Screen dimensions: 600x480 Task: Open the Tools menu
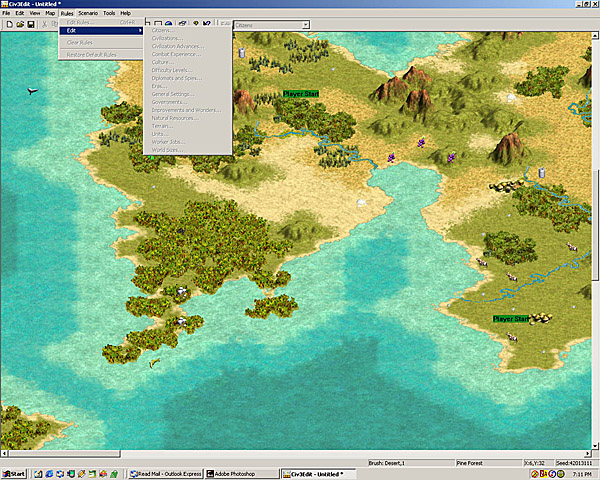(x=109, y=13)
